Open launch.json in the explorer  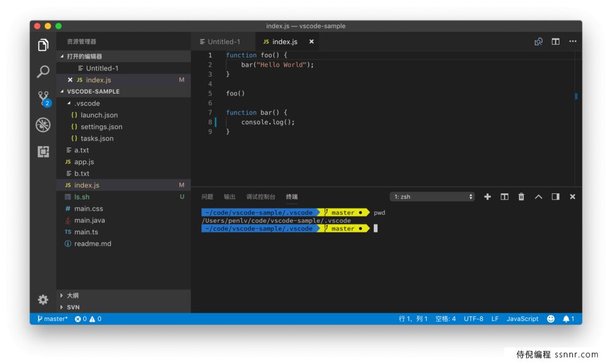[x=124, y=115]
